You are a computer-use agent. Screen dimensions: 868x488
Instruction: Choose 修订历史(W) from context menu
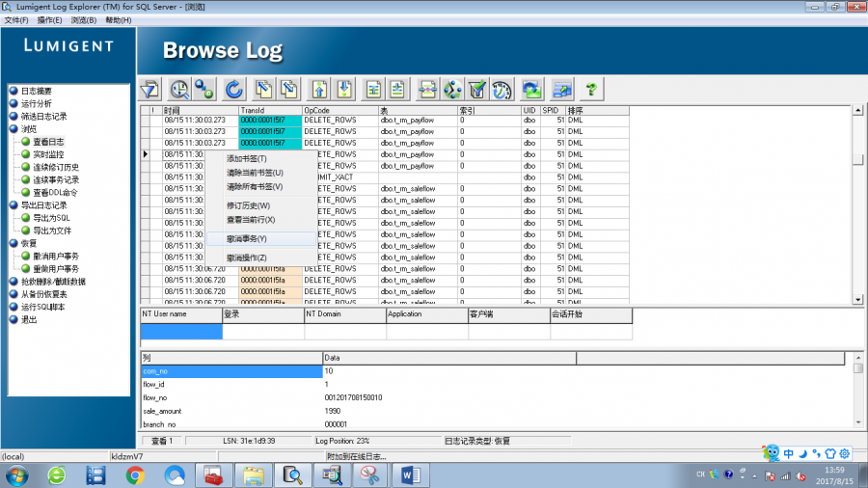(x=260, y=205)
